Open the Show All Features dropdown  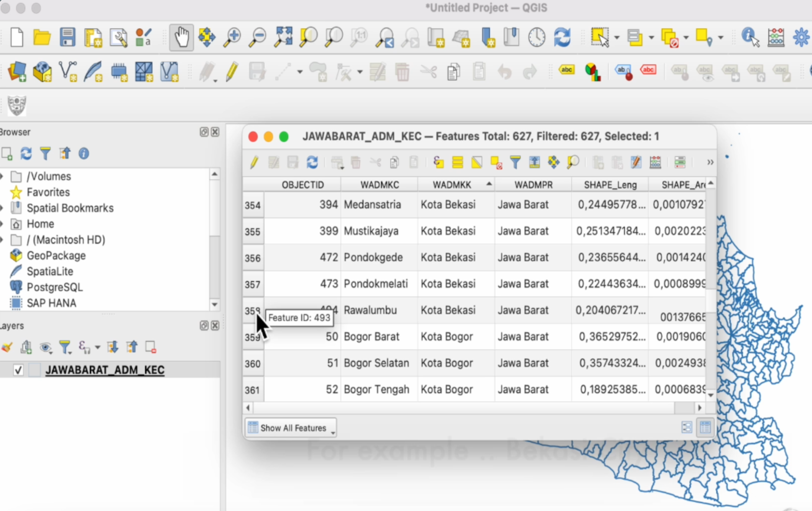point(291,428)
